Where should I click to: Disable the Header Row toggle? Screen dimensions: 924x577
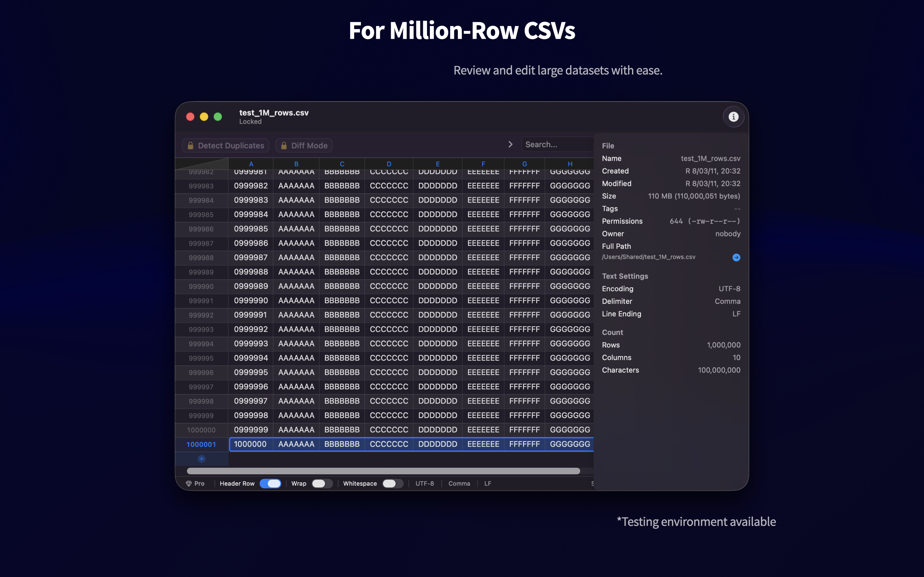click(x=271, y=483)
